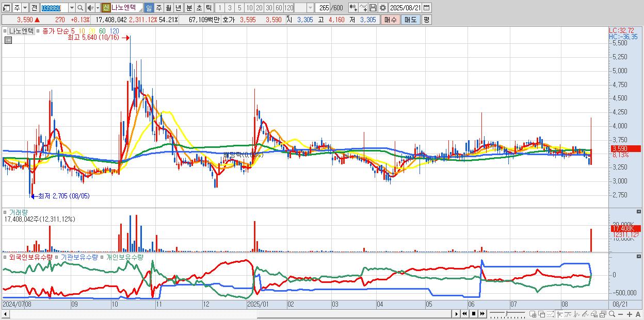
Task: Click the 나노엔텍 legend label on the chart
Action: pyautogui.click(x=21, y=31)
